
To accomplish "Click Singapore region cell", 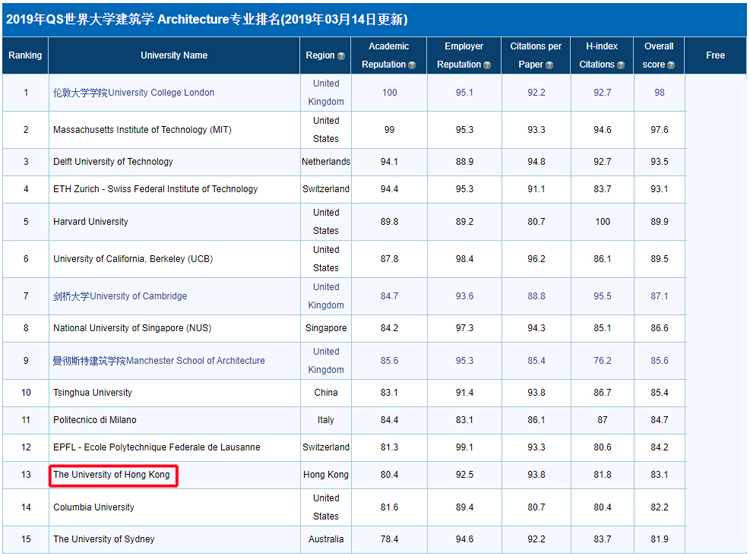I will [x=326, y=328].
